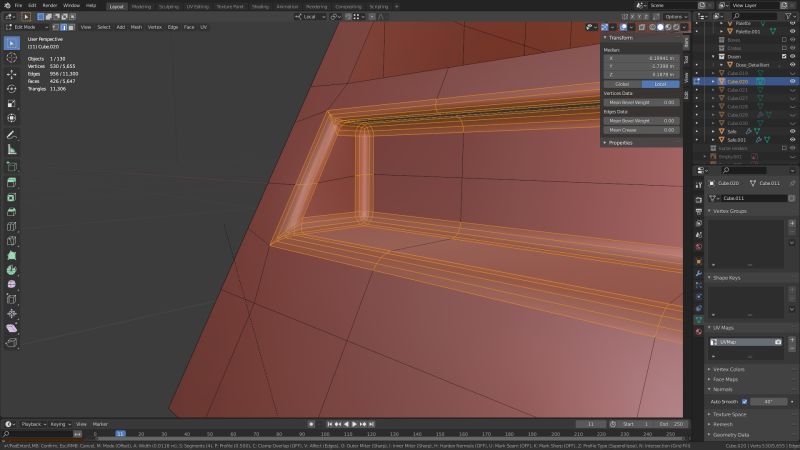This screenshot has height=450, width=800.
Task: Select the Move tool
Action: pos(11,74)
